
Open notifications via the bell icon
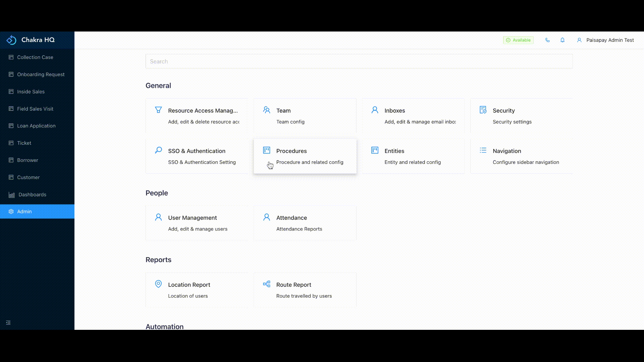(562, 40)
